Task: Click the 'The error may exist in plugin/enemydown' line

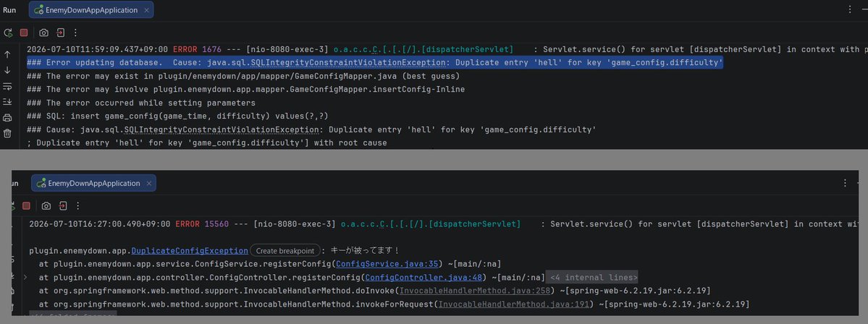Action: pyautogui.click(x=243, y=76)
